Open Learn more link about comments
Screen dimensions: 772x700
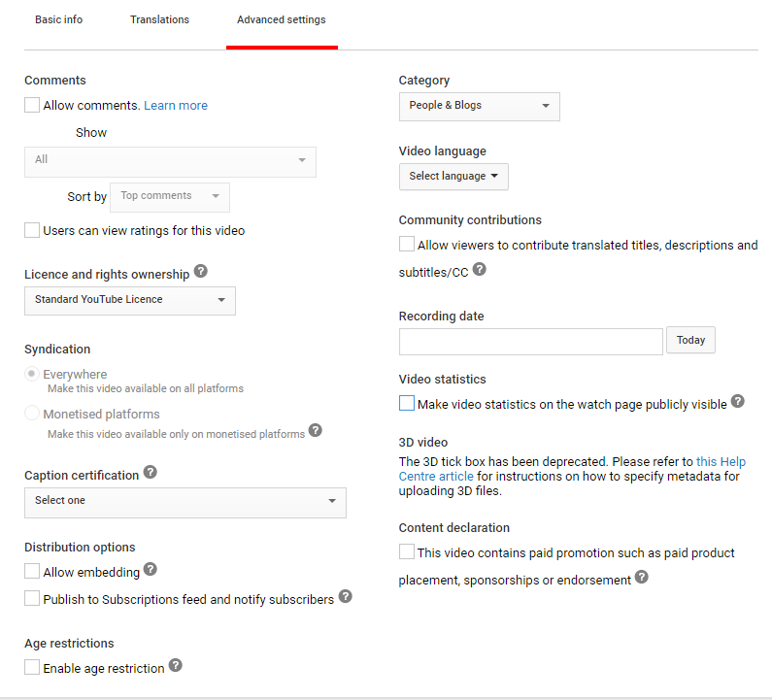point(176,106)
